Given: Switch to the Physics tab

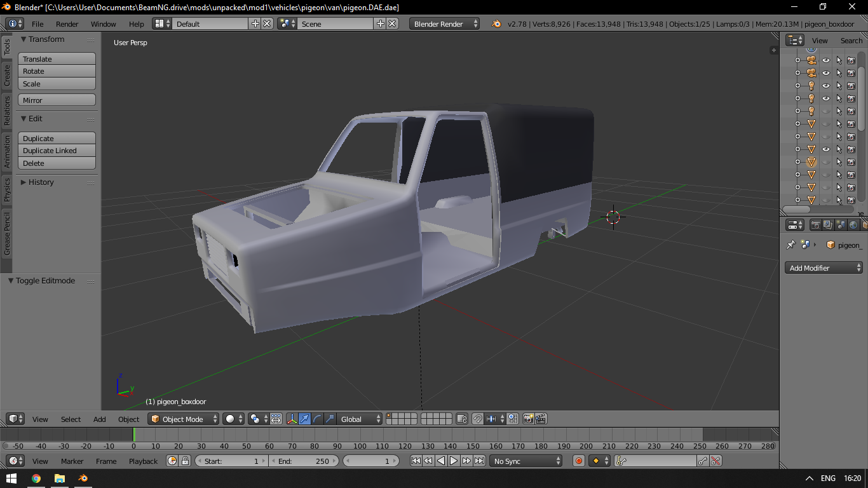Looking at the screenshot, I should pos(7,189).
